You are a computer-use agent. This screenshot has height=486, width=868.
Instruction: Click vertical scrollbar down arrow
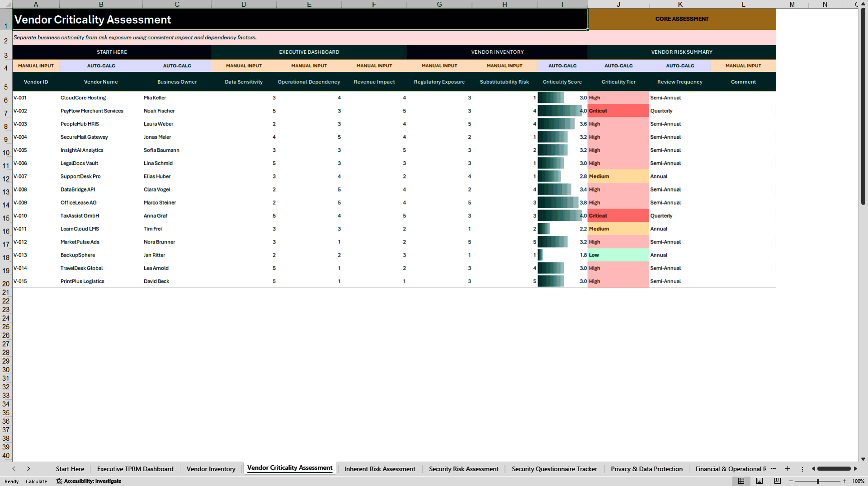pos(863,459)
